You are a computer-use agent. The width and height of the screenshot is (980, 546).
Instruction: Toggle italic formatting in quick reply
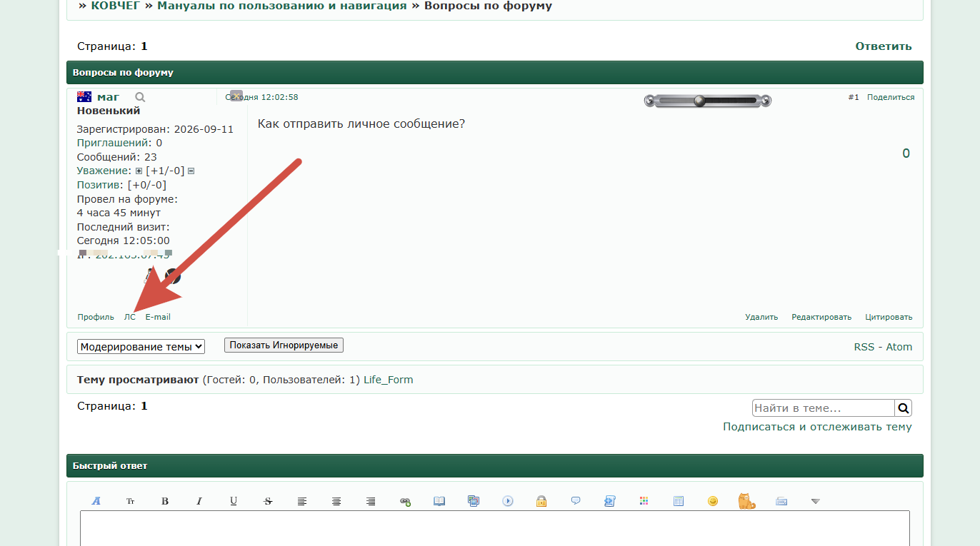point(199,501)
